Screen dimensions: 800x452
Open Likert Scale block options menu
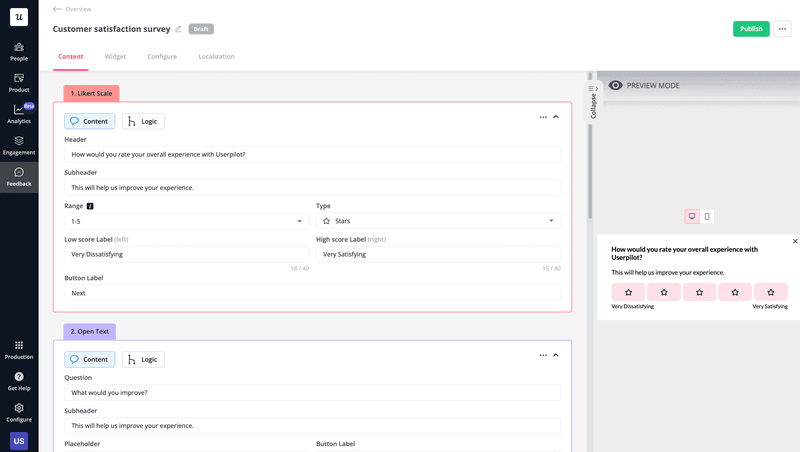pyautogui.click(x=543, y=117)
